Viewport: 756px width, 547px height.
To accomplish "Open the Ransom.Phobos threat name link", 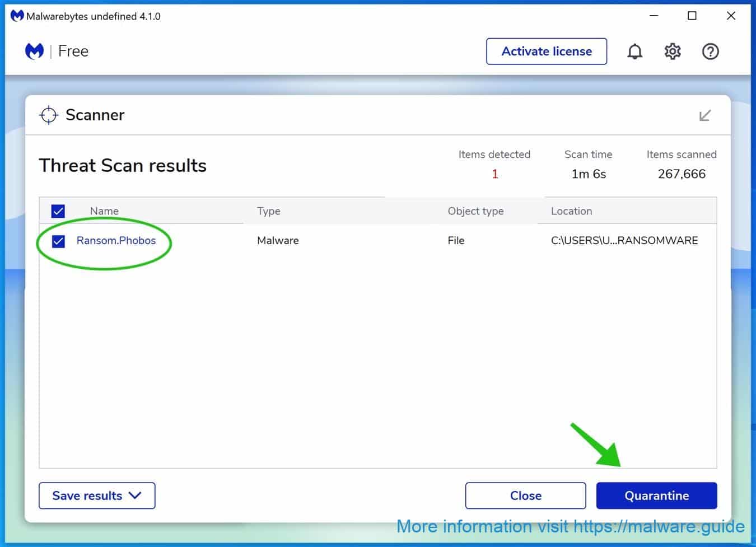I will 116,241.
